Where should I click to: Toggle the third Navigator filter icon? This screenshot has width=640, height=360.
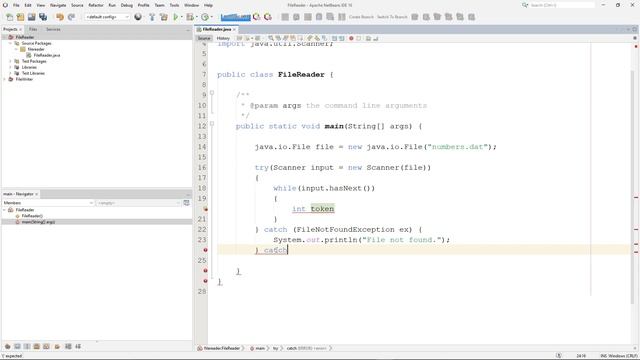[27, 347]
